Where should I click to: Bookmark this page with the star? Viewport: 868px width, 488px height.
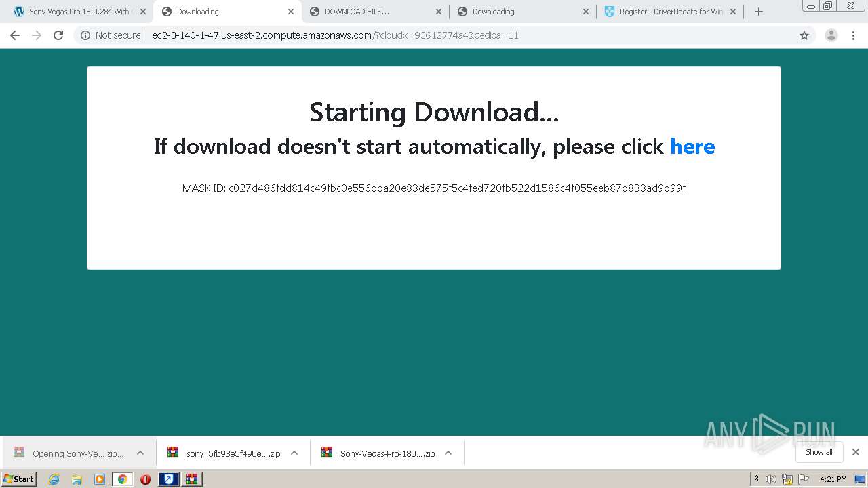point(804,35)
